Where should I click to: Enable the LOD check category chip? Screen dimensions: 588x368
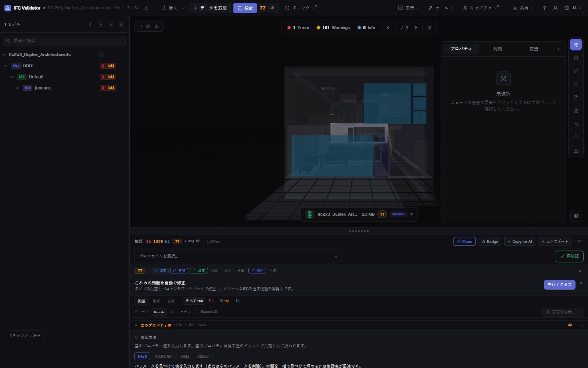coord(215,270)
